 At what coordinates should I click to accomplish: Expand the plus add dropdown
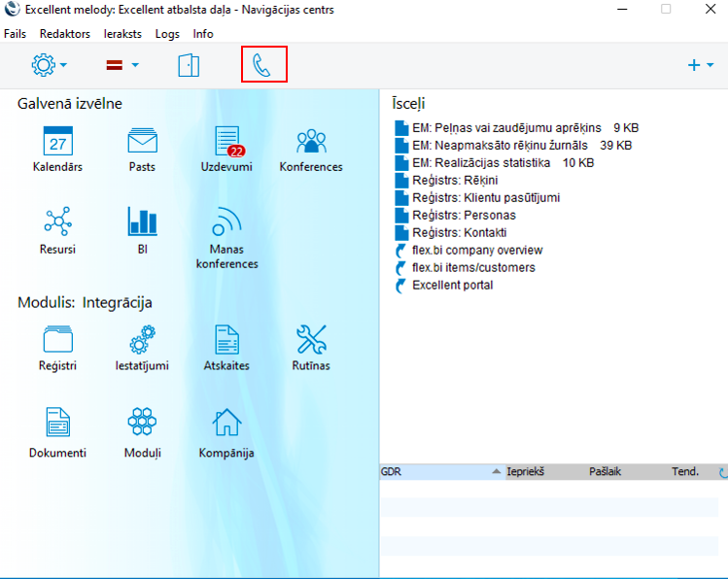click(700, 65)
